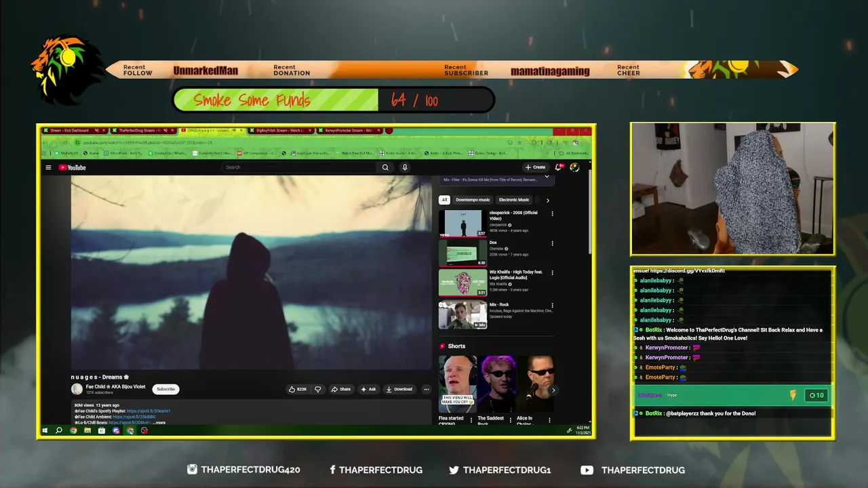
Task: Like the video with 823K likes
Action: tap(298, 389)
